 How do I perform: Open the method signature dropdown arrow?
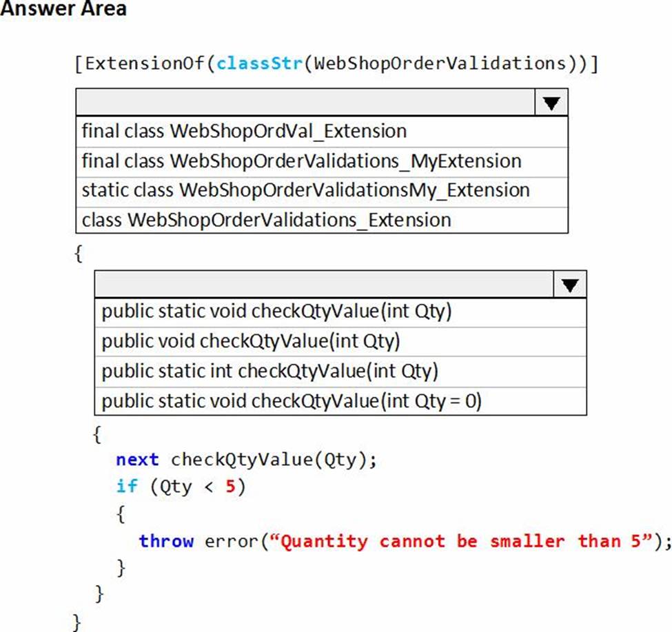(x=569, y=285)
